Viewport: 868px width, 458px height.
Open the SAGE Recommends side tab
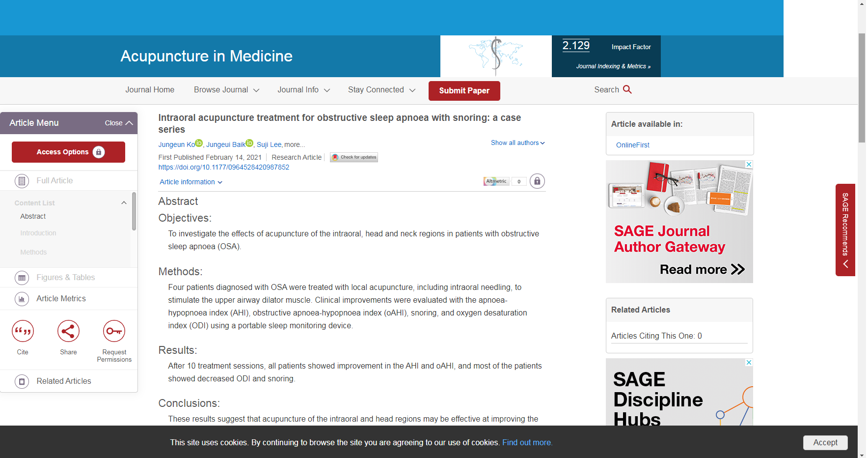pos(845,229)
